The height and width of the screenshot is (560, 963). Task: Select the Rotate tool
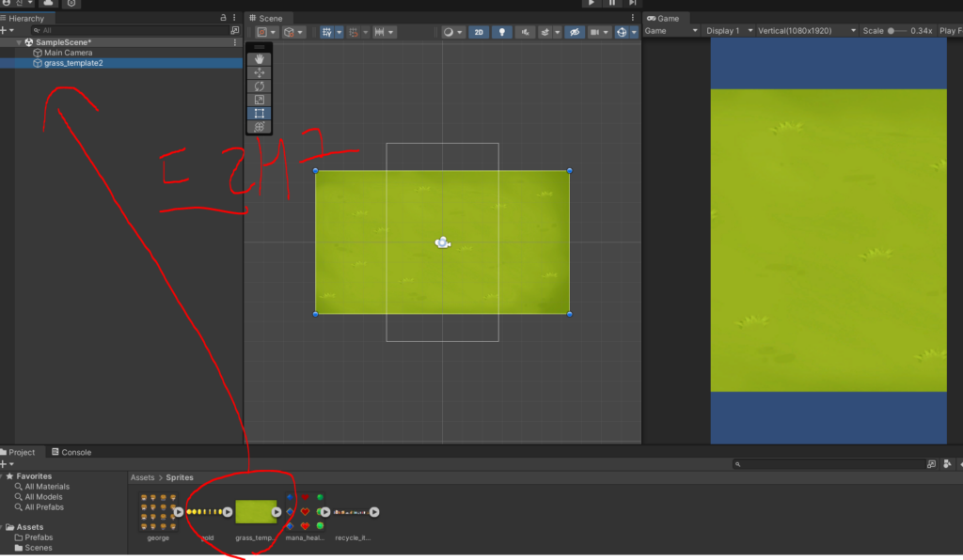click(x=259, y=86)
